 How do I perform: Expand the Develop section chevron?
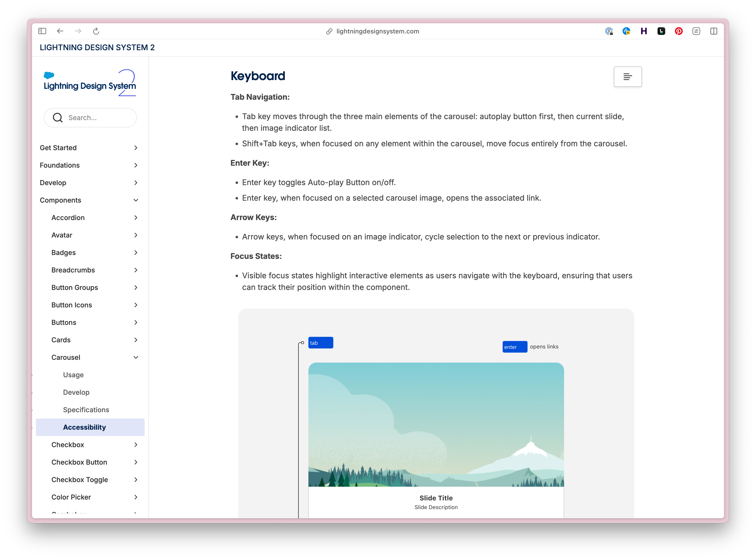tap(136, 183)
